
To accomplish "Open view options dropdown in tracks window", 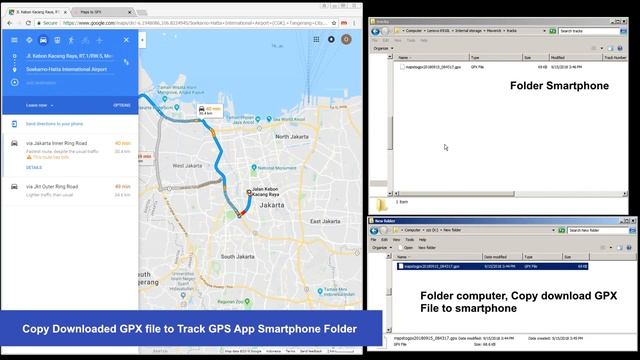I will [x=602, y=48].
